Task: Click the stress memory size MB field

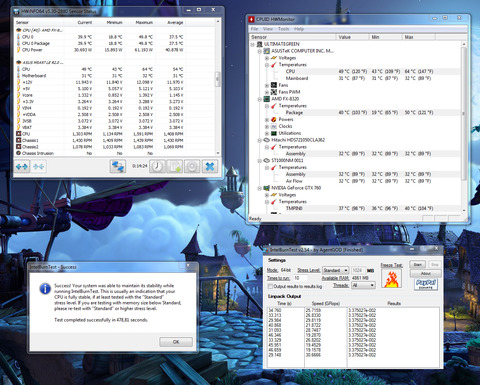Action: tap(358, 270)
